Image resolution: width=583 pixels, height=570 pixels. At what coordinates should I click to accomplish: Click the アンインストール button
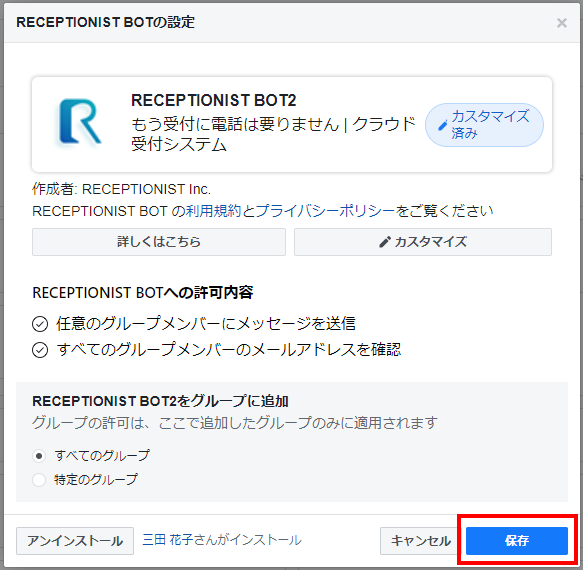click(x=75, y=540)
